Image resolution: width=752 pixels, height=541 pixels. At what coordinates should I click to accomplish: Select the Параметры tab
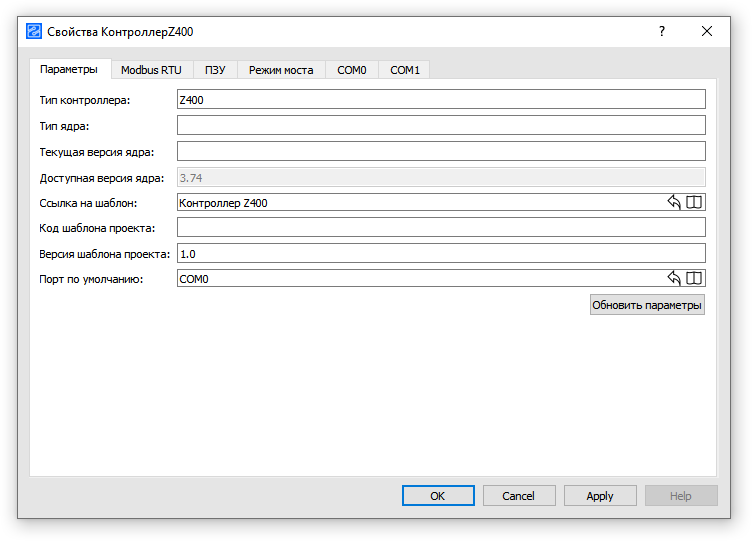69,69
